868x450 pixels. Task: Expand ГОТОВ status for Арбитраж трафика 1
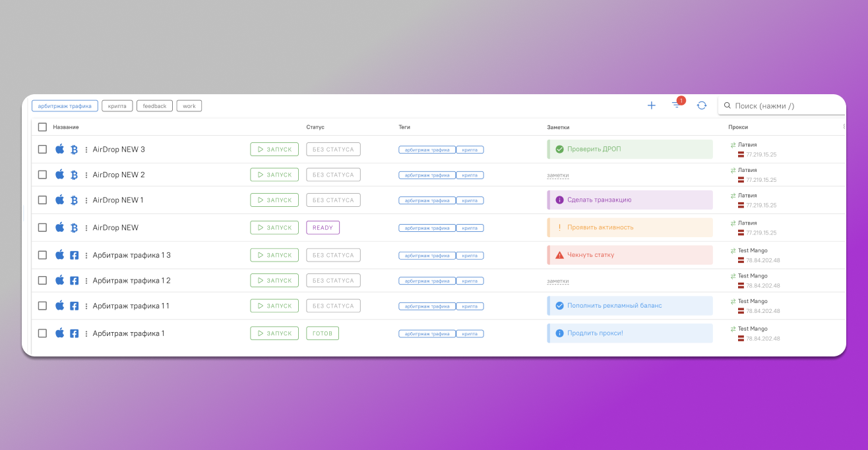323,333
